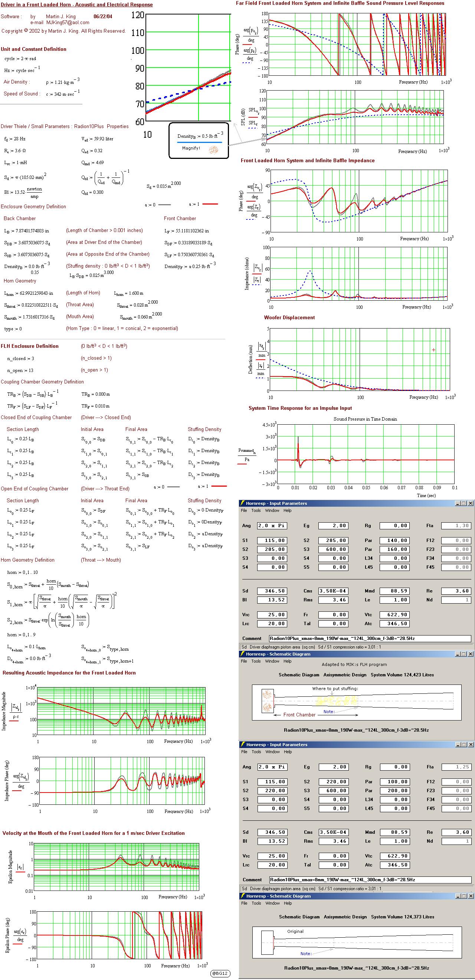
Task: Click 'Adapted to MJK:s FLH program' text
Action: click(354, 664)
